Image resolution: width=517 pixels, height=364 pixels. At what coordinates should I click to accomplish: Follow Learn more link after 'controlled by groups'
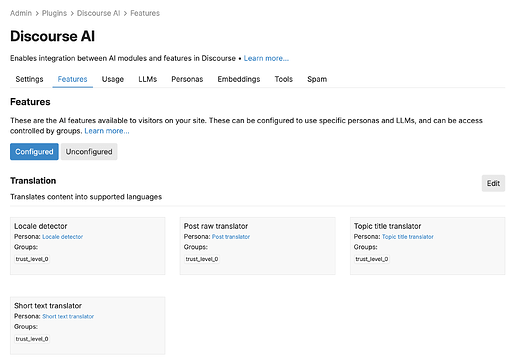click(107, 131)
